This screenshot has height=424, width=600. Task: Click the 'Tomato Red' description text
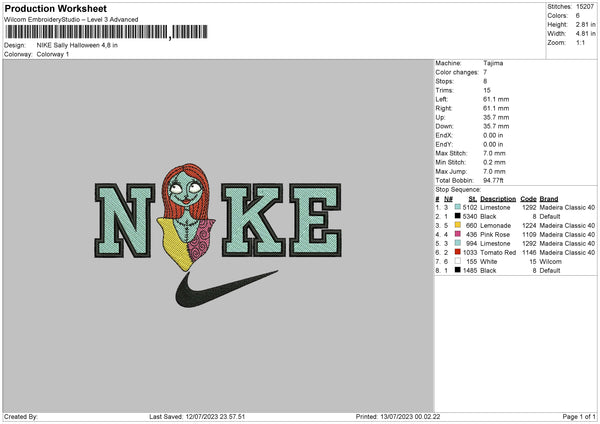[498, 253]
